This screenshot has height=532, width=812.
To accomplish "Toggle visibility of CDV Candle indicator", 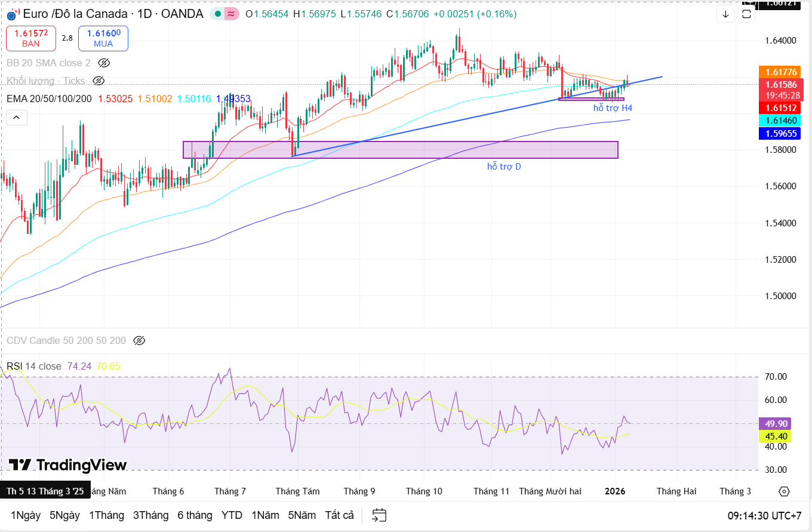I will [x=139, y=340].
